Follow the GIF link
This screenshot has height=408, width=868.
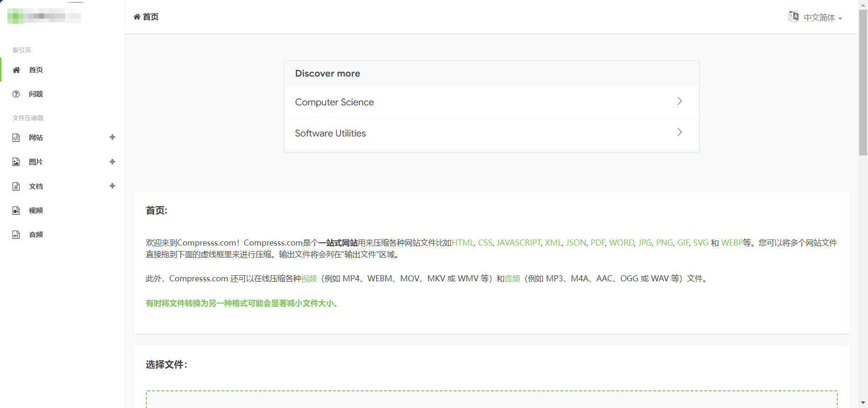click(683, 243)
